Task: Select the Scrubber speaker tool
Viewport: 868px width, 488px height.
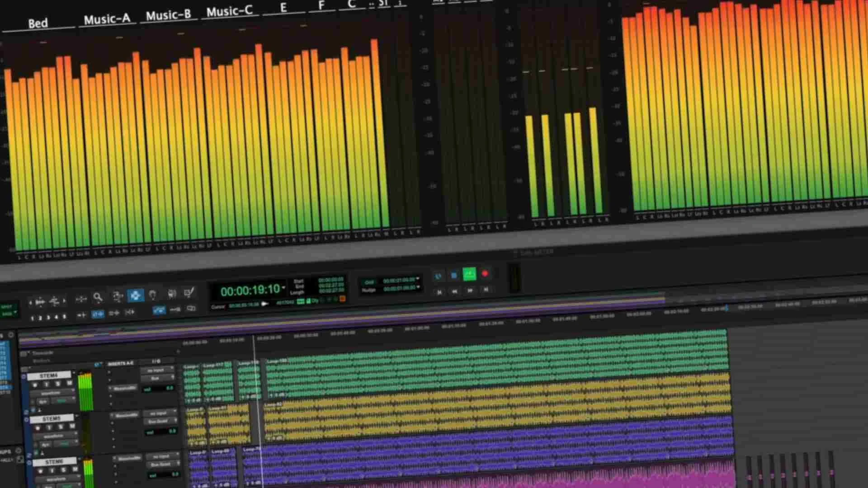Action: (x=171, y=294)
